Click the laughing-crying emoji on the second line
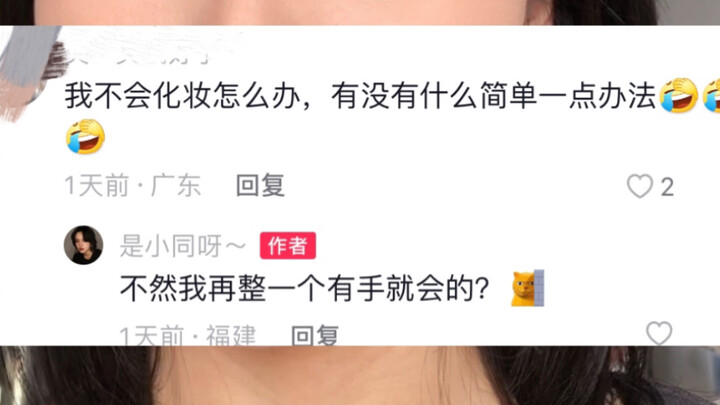The width and height of the screenshot is (720, 405). [x=85, y=136]
